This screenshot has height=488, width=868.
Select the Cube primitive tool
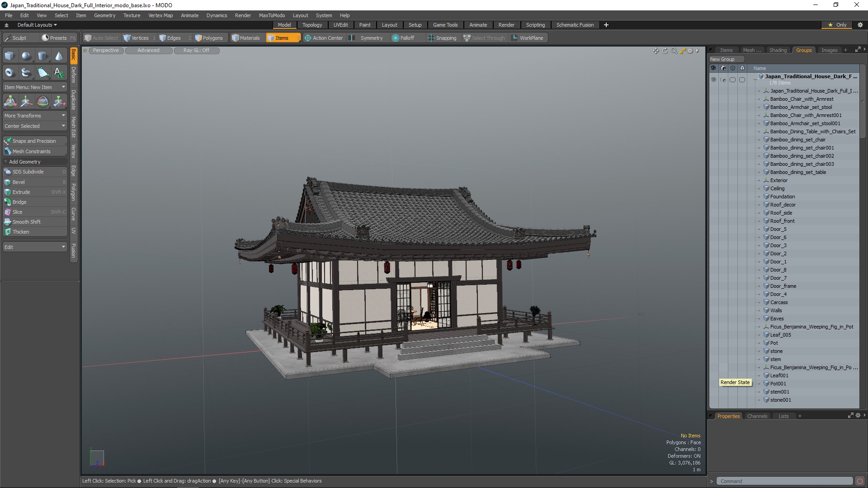pos(9,56)
